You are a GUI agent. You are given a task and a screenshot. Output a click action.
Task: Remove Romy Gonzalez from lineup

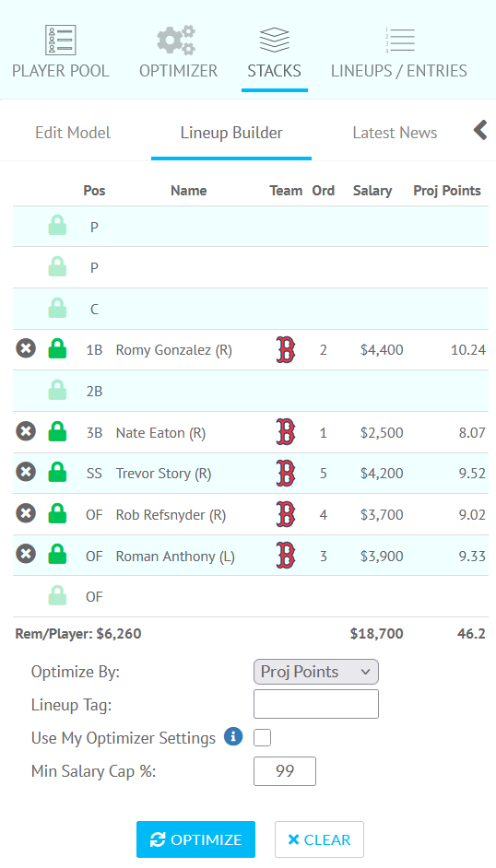(x=26, y=349)
